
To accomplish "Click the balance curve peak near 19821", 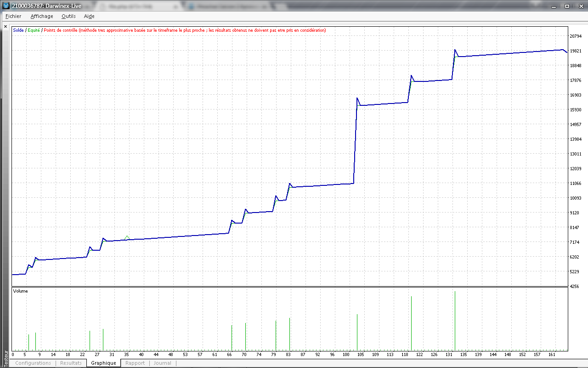I will [x=455, y=50].
